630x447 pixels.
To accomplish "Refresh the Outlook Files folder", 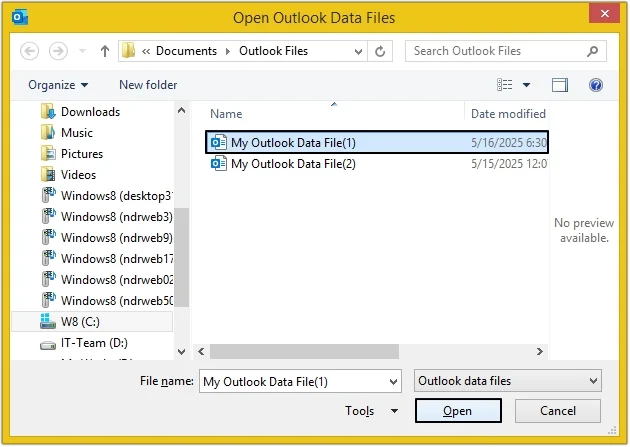I will [380, 51].
